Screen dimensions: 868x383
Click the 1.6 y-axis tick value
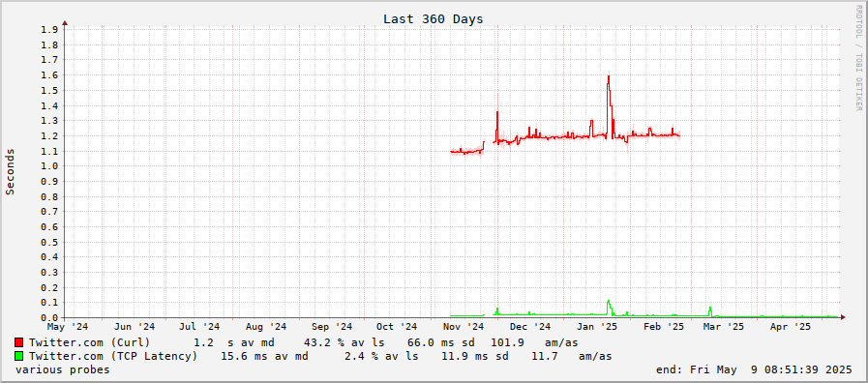pos(49,74)
